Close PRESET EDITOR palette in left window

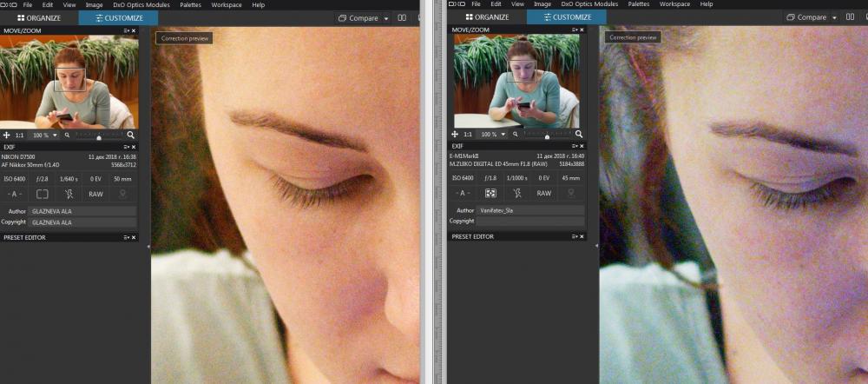tap(134, 238)
